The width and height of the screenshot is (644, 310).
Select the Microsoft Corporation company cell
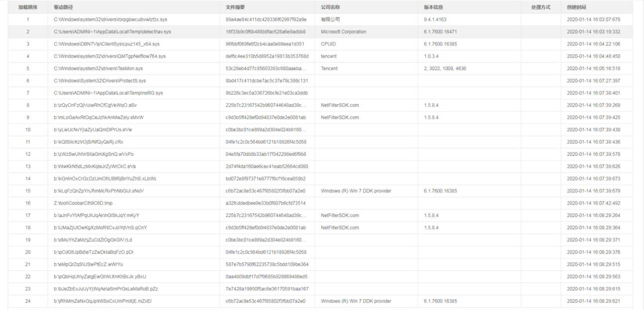pos(343,32)
